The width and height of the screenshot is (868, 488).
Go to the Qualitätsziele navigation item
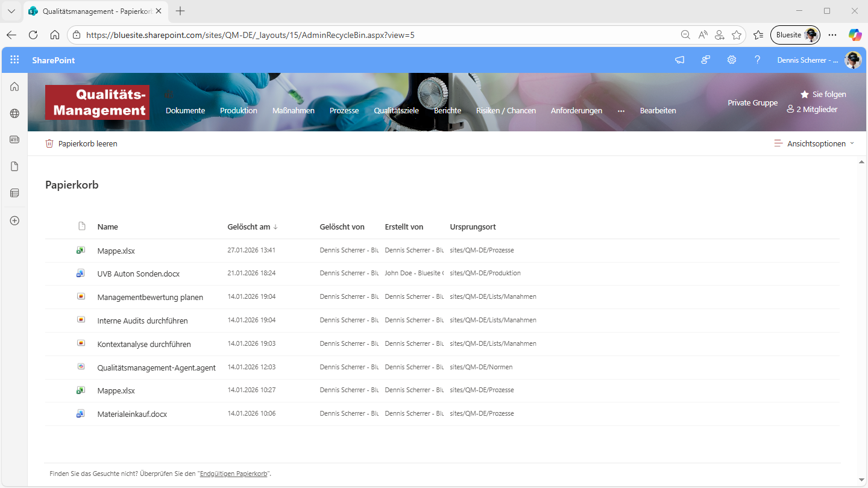(x=396, y=111)
